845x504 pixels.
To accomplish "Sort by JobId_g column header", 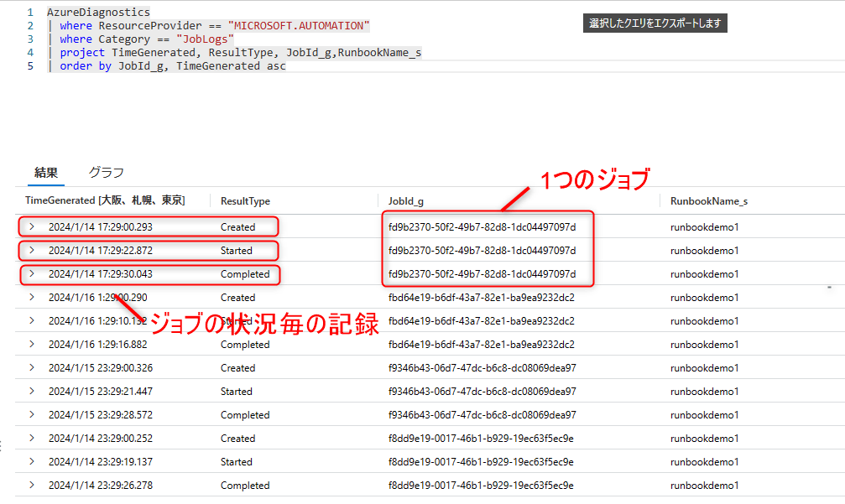I will (x=406, y=201).
